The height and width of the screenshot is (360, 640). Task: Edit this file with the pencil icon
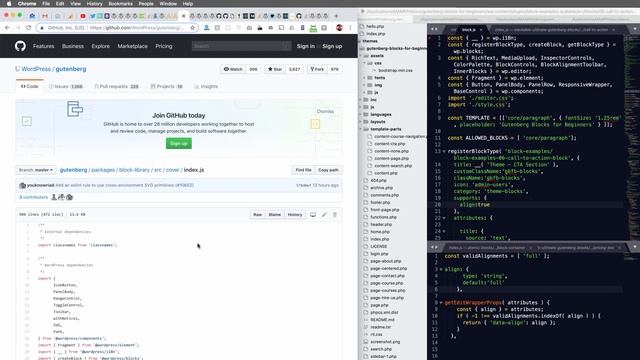pos(324,215)
